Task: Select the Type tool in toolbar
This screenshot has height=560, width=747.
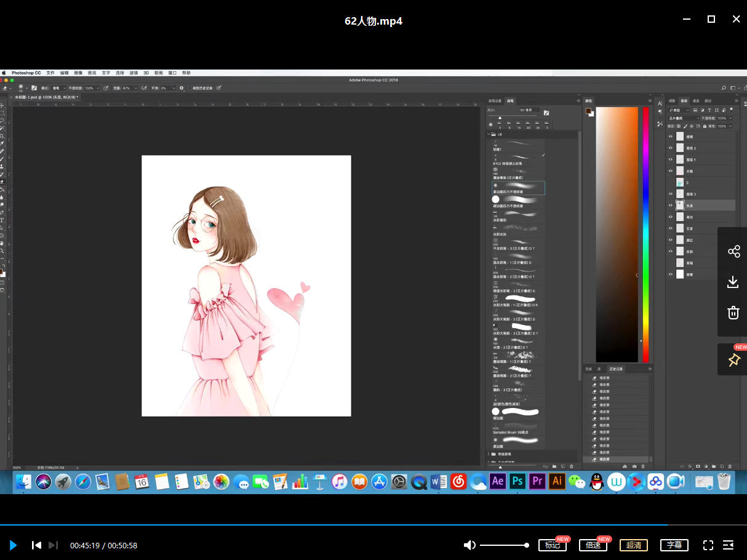Action: click(x=2, y=220)
